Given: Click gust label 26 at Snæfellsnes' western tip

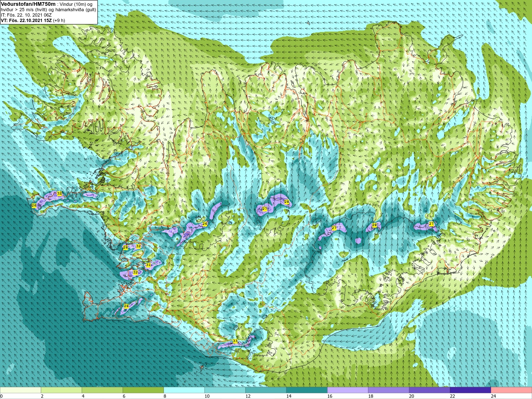Looking at the screenshot, I should [34, 205].
